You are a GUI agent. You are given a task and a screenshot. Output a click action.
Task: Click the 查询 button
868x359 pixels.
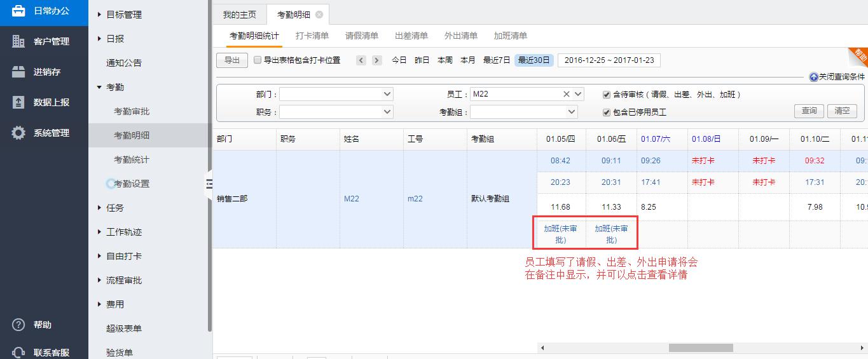(x=809, y=111)
